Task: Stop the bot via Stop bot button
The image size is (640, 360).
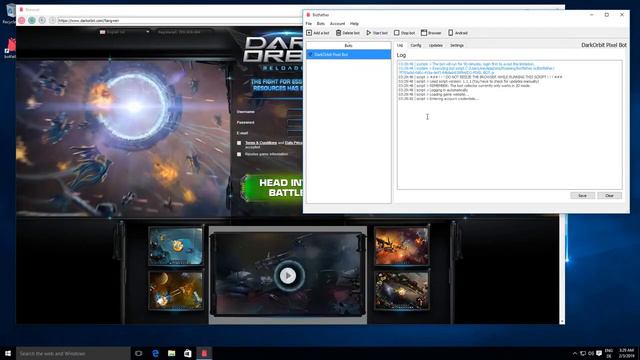Action: coord(404,33)
